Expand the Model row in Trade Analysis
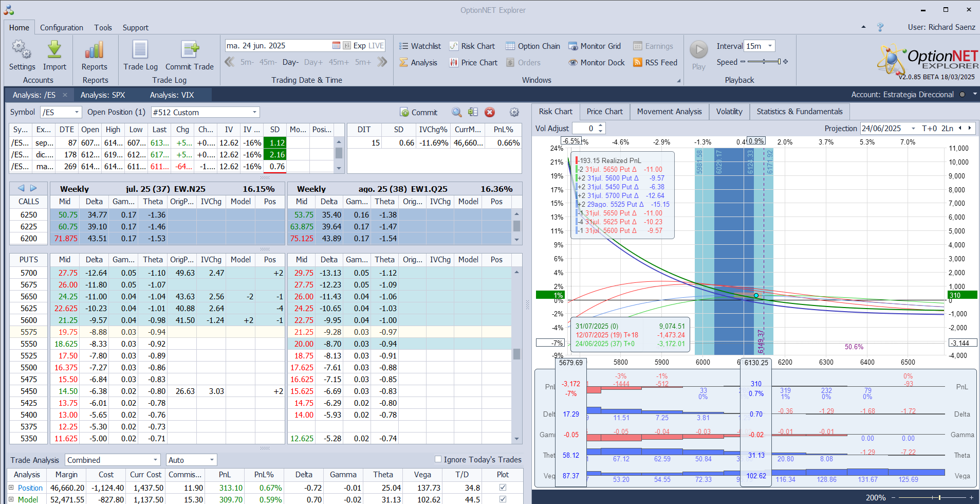 click(11, 499)
